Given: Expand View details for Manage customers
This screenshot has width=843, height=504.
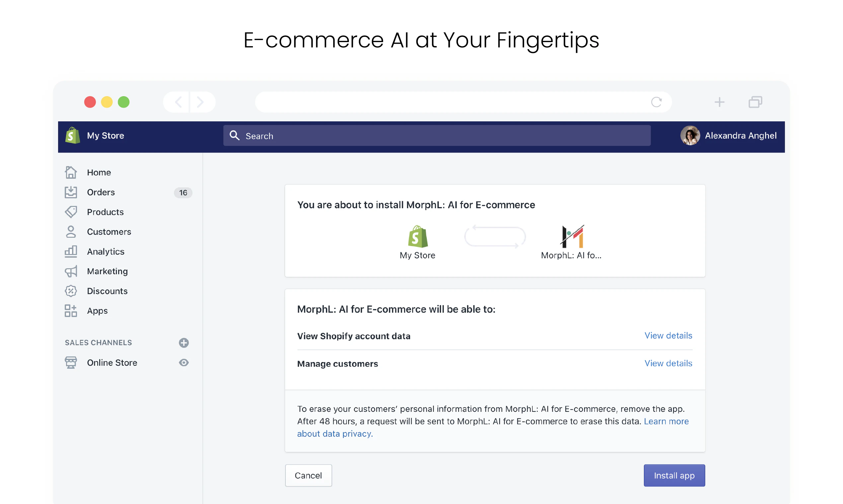Looking at the screenshot, I should [x=668, y=363].
